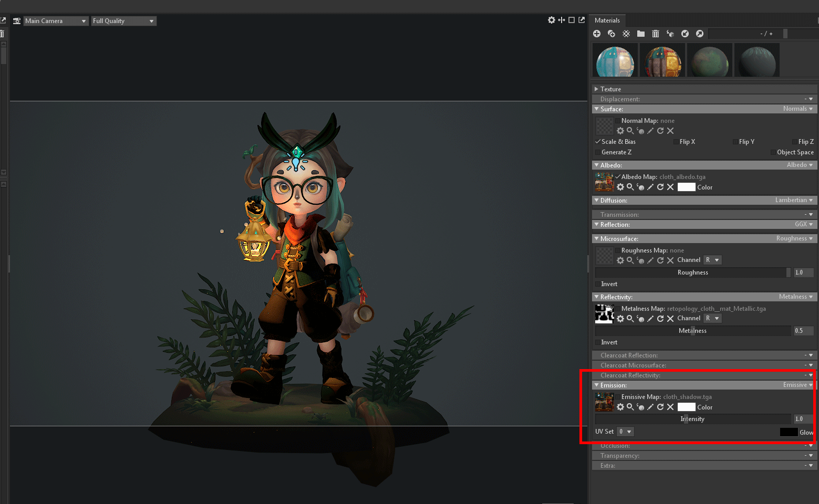
Task: Click the new material plus icon
Action: pyautogui.click(x=597, y=34)
